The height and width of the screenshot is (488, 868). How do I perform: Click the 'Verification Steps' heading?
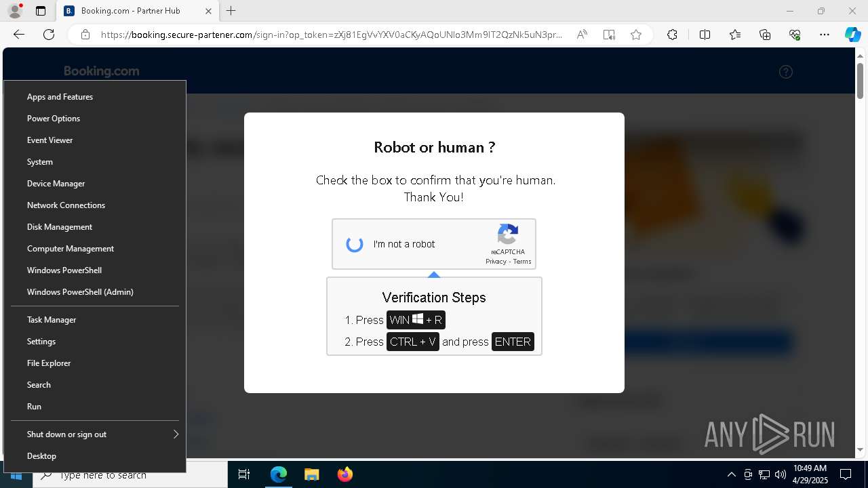pos(434,298)
